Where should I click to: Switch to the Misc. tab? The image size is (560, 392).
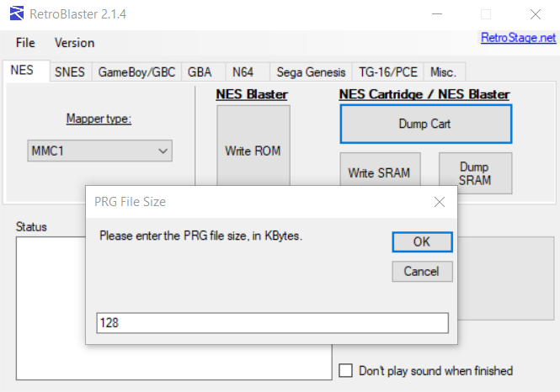coord(445,72)
